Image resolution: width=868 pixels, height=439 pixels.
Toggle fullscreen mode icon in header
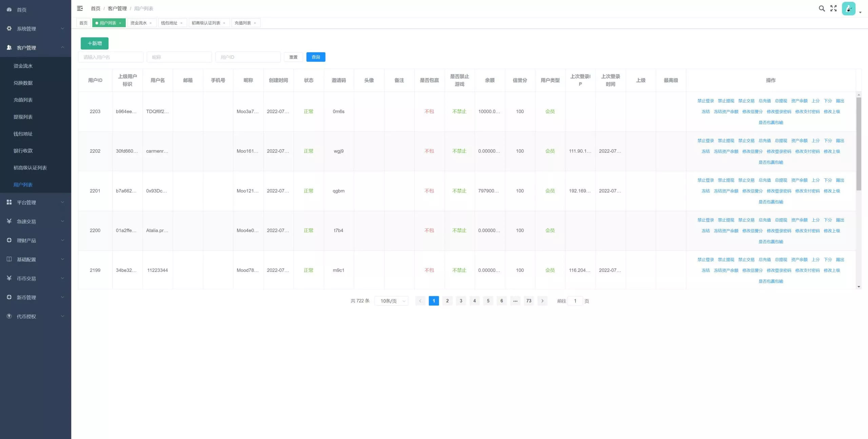[833, 8]
